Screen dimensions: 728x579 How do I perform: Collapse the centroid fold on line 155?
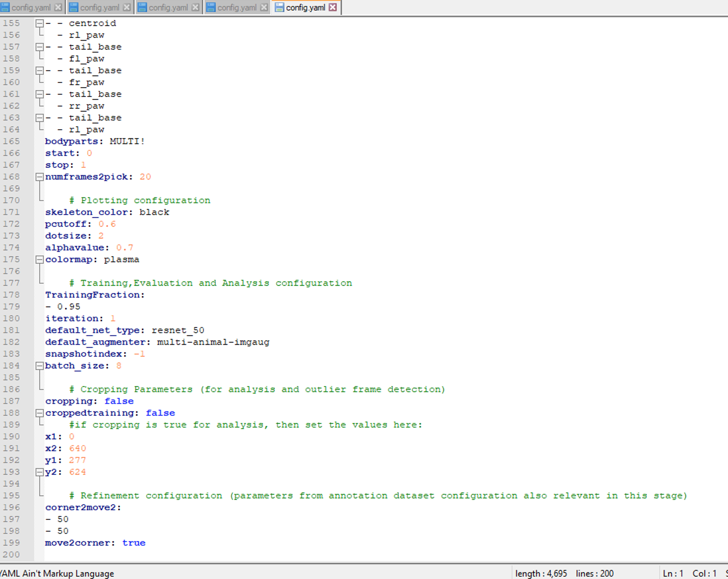(x=39, y=23)
